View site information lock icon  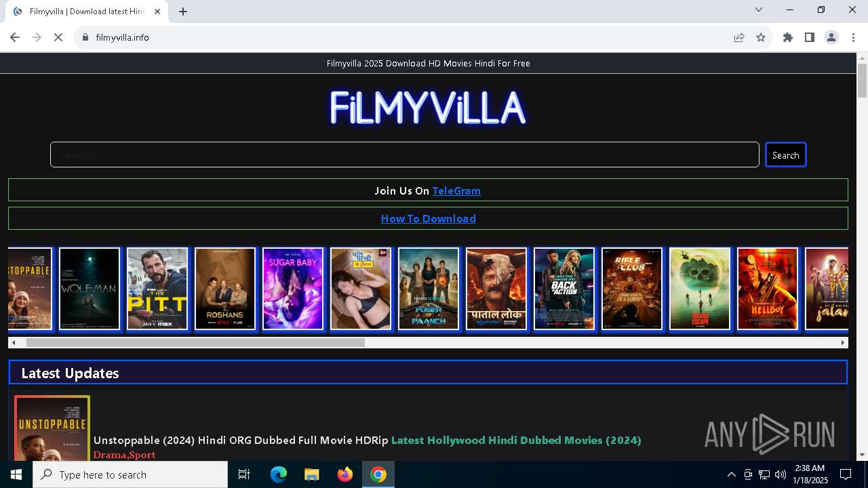(85, 37)
